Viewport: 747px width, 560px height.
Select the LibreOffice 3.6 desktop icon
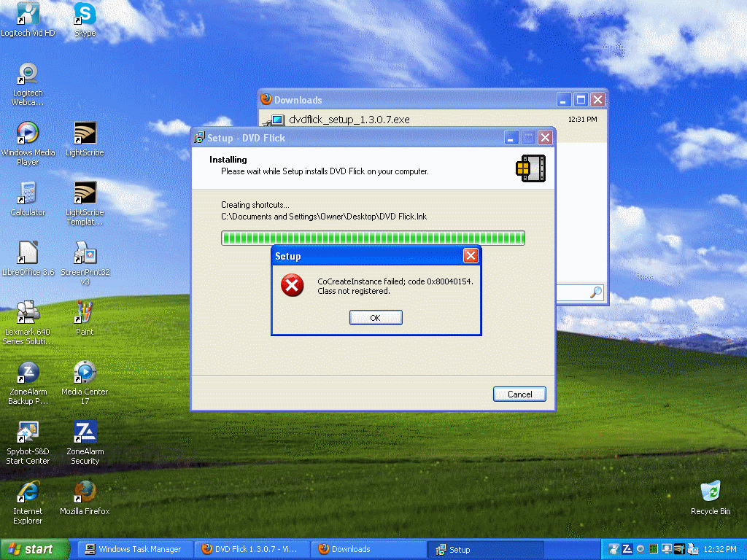28,259
